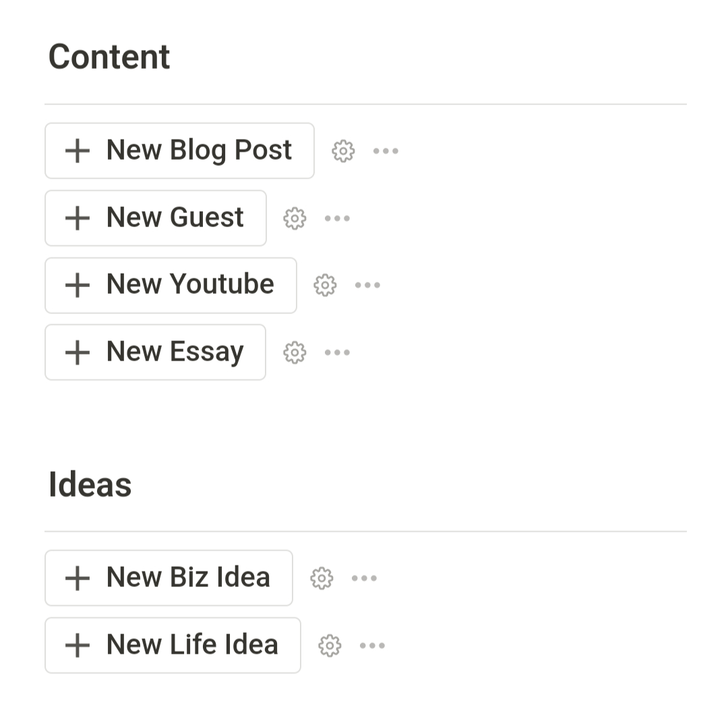Create a New Life Idea
Screen dimensions: 728x715
point(173,646)
